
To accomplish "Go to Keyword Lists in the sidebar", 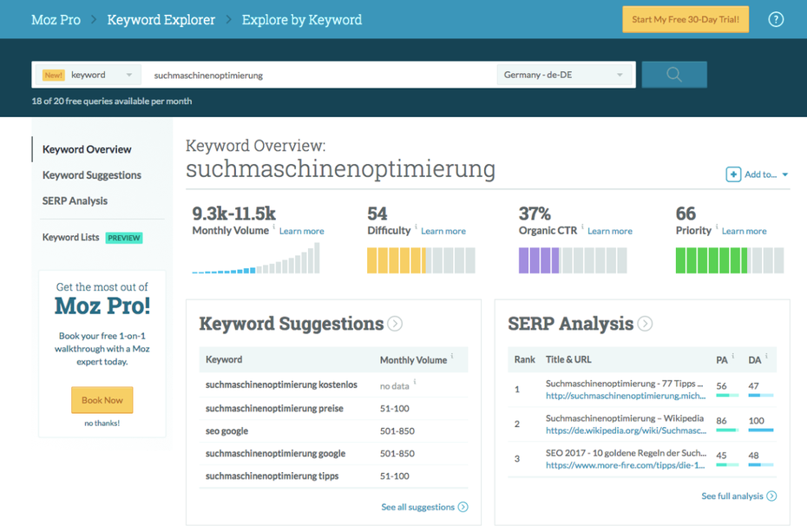I will pos(71,237).
